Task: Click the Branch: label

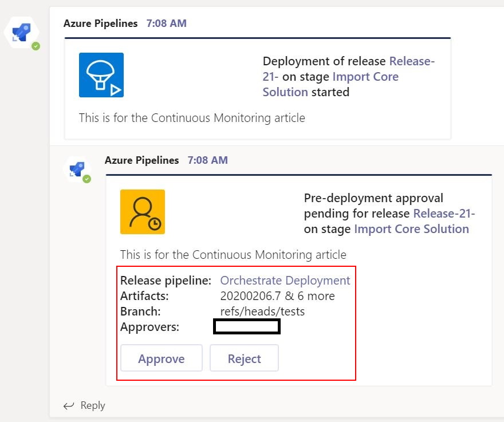Action: 140,311
